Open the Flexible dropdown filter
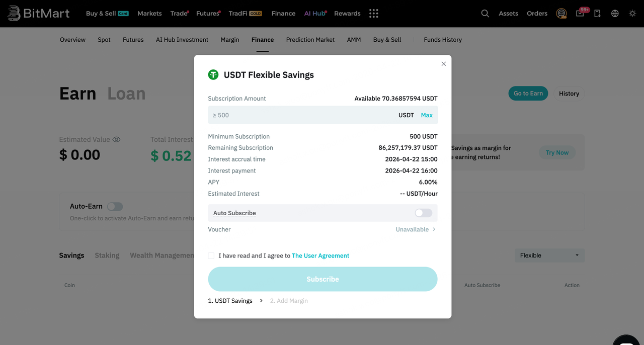The width and height of the screenshot is (644, 345). pos(549,255)
